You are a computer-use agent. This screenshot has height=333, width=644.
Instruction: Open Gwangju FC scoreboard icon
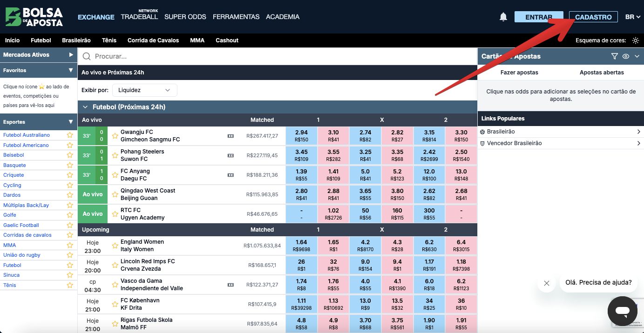(230, 136)
